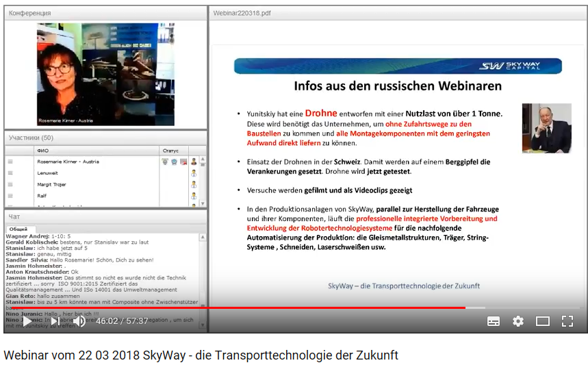Click the handle icon left of Rosemarie Kirner
The width and height of the screenshot is (588, 365).
(10, 162)
